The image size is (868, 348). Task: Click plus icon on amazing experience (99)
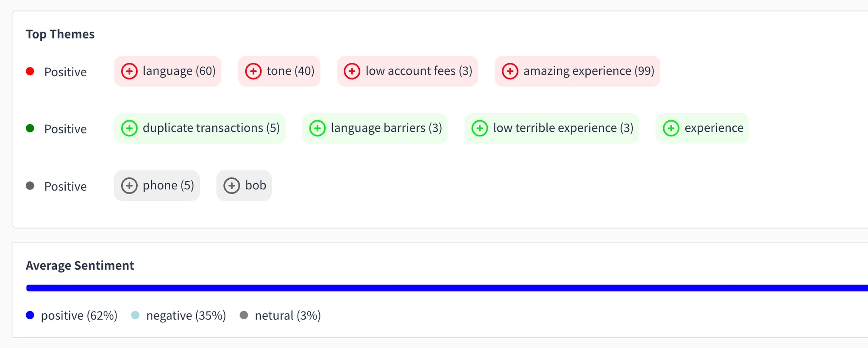510,71
